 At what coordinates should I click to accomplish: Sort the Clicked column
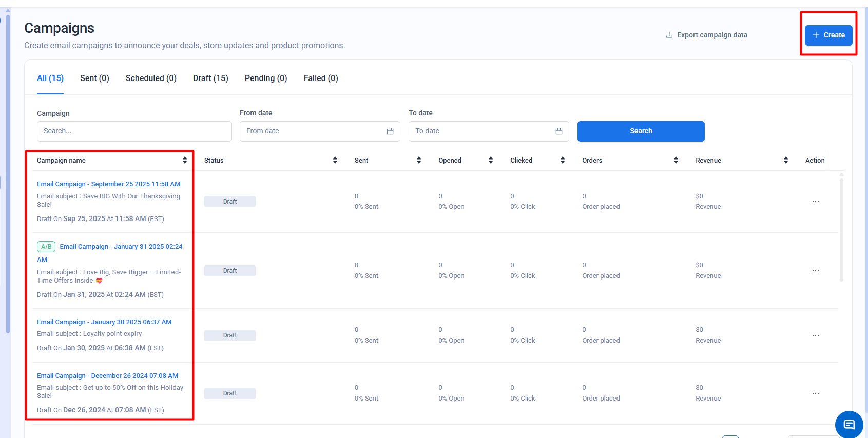(563, 161)
